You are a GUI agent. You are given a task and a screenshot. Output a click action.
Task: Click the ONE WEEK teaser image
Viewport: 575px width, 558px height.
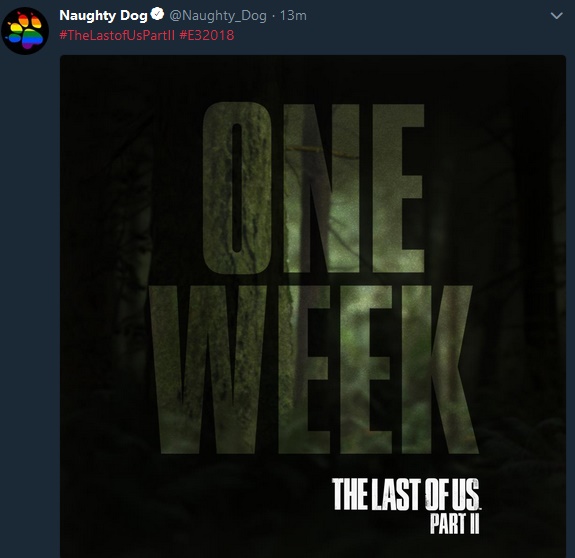pyautogui.click(x=313, y=306)
